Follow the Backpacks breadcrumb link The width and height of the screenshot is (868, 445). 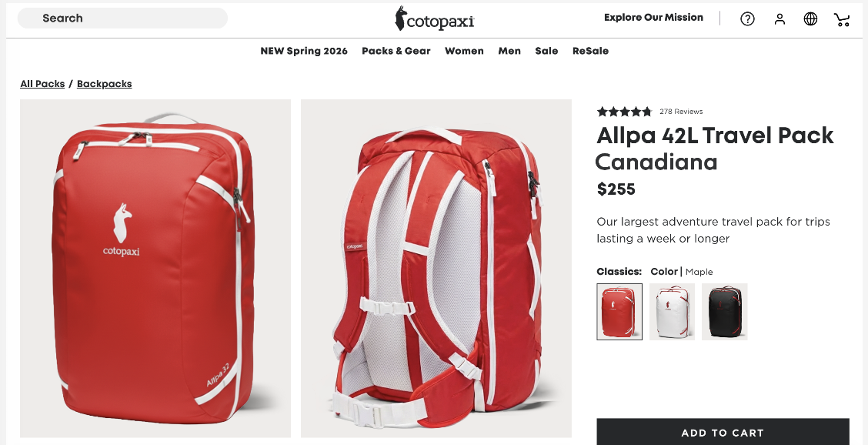[104, 84]
